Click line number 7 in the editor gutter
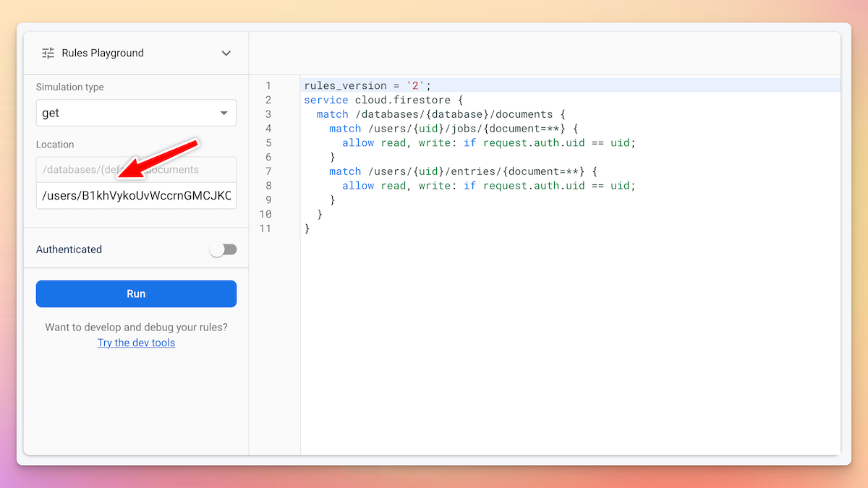Viewport: 868px width, 488px height. pyautogui.click(x=268, y=171)
